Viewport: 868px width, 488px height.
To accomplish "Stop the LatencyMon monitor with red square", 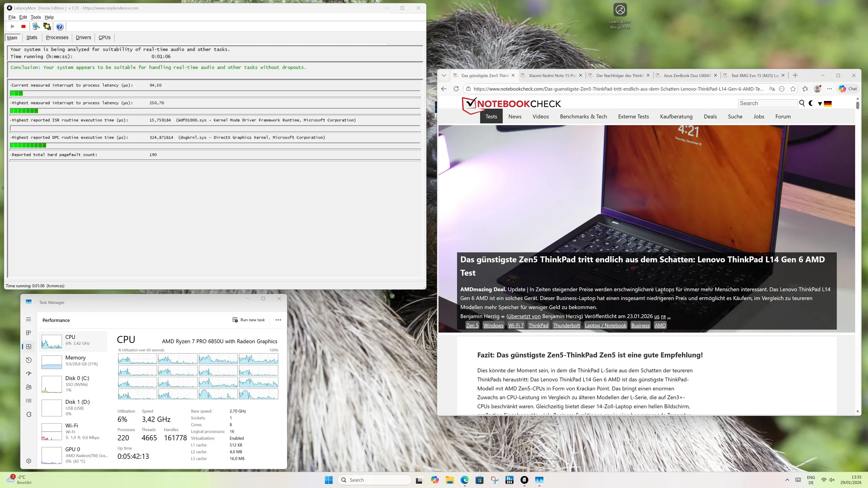I will tap(23, 26).
